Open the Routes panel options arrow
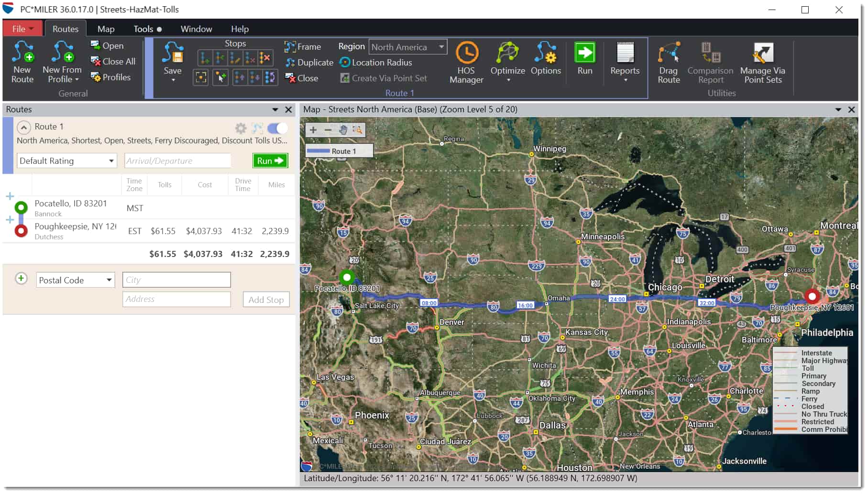Image resolution: width=868 pixels, height=494 pixels. point(275,110)
